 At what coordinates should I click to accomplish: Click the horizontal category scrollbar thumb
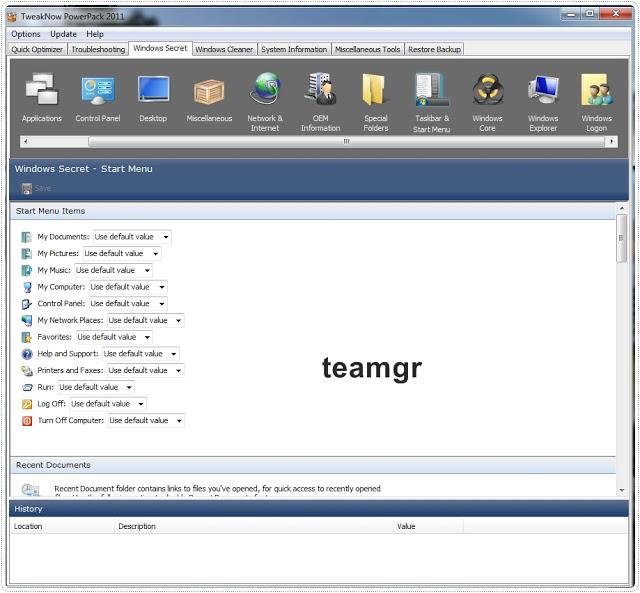tap(347, 142)
